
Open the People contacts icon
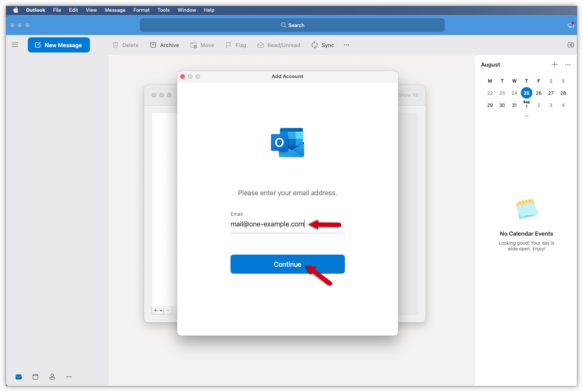point(52,377)
